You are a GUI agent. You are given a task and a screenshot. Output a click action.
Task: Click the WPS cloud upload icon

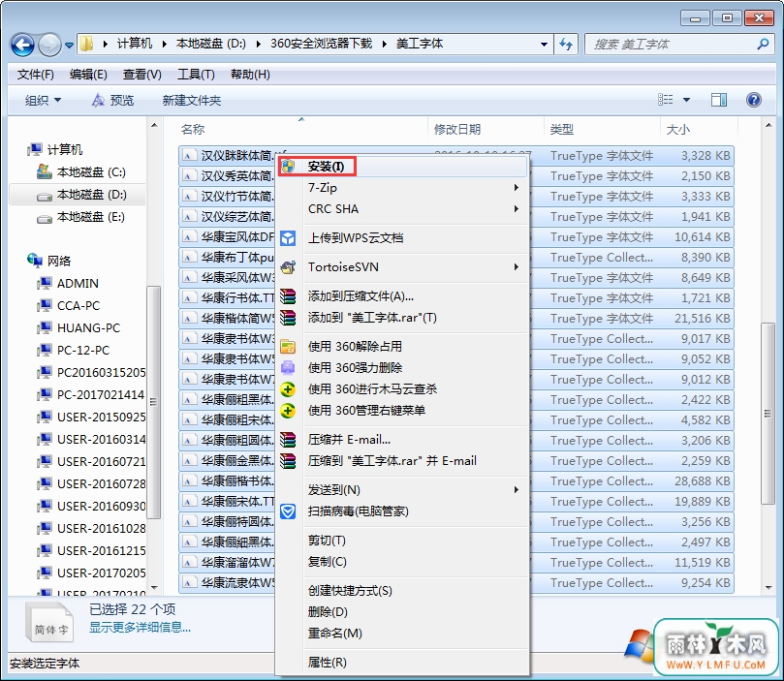[288, 238]
